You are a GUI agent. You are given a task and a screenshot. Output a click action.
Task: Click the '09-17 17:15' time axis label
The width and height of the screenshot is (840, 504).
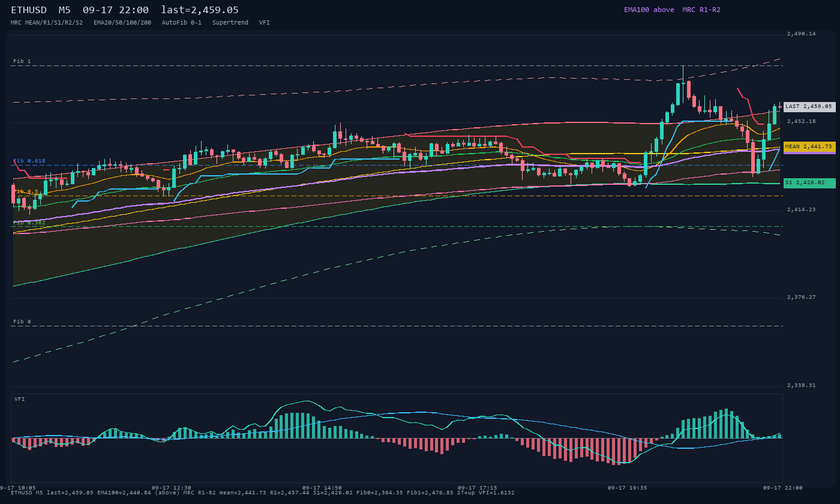477,488
